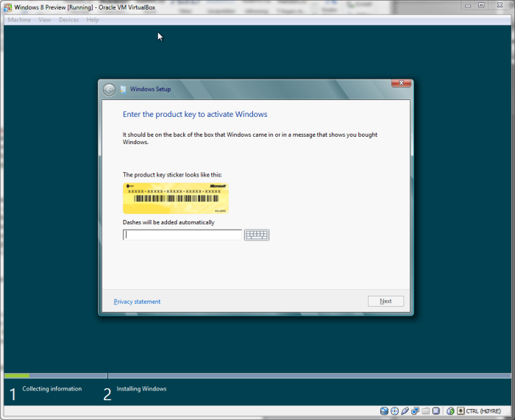515x420 pixels.
Task: Click the 'Installing Windows' step label
Action: pos(141,389)
